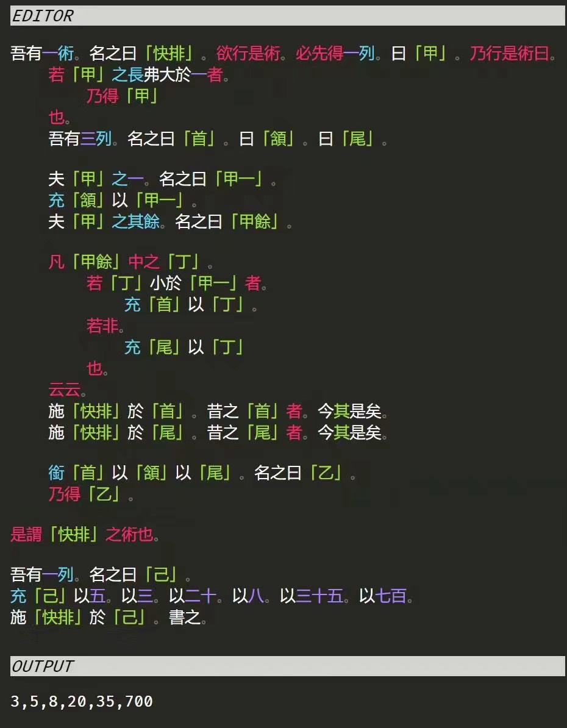Click the line 充「尾」以「丁」
This screenshot has height=728, width=567.
tap(184, 347)
